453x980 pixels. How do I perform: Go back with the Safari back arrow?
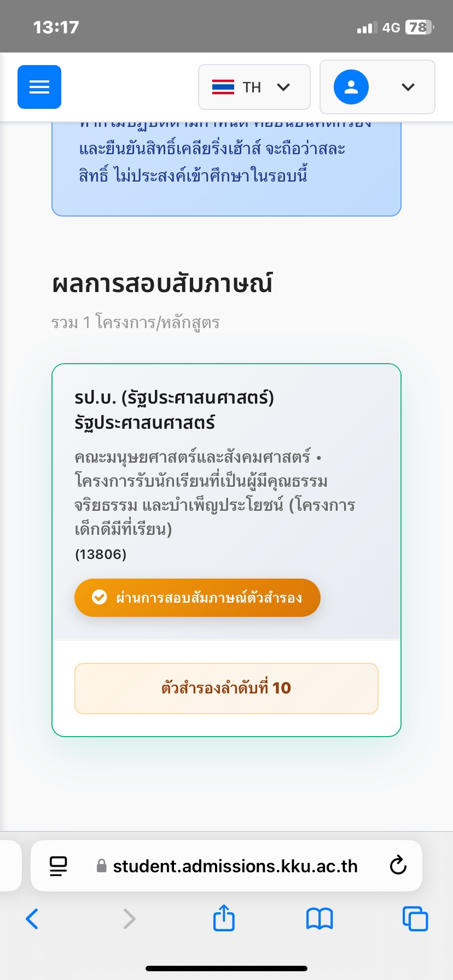tap(33, 919)
